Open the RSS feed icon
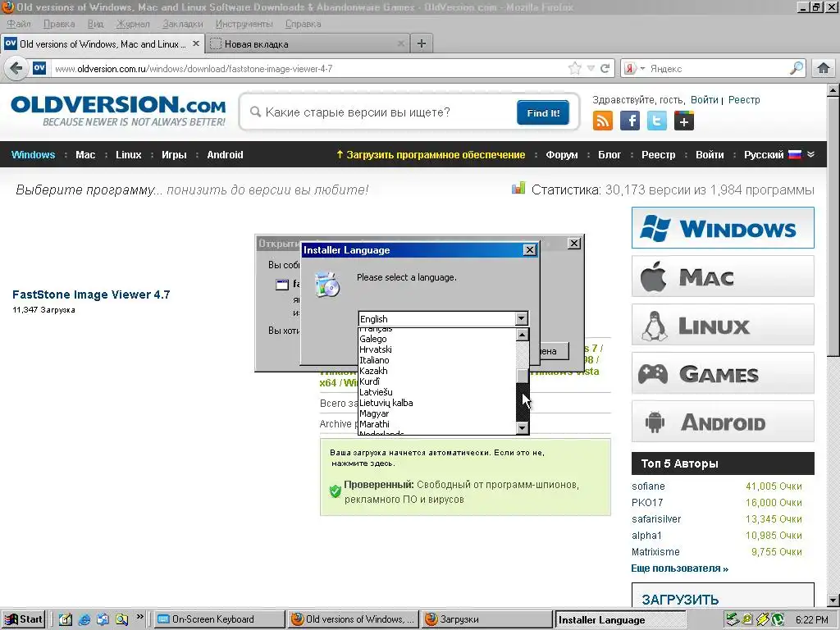Image resolution: width=840 pixels, height=630 pixels. (x=603, y=121)
